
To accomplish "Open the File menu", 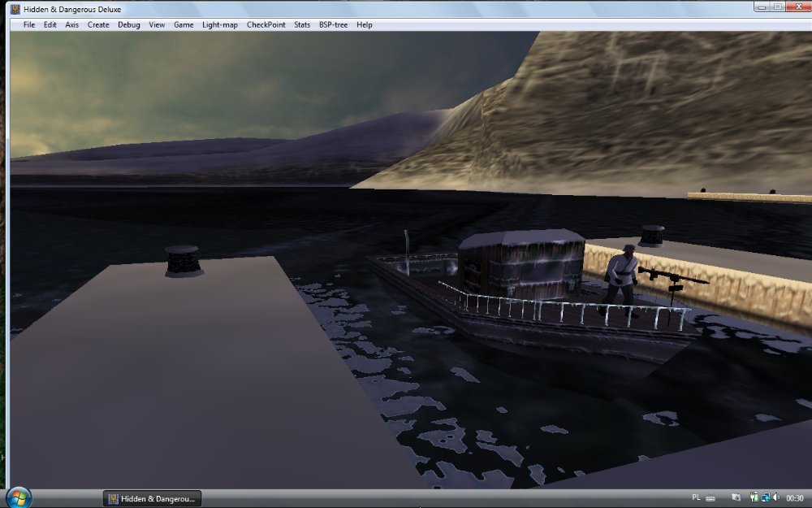I will pyautogui.click(x=29, y=25).
